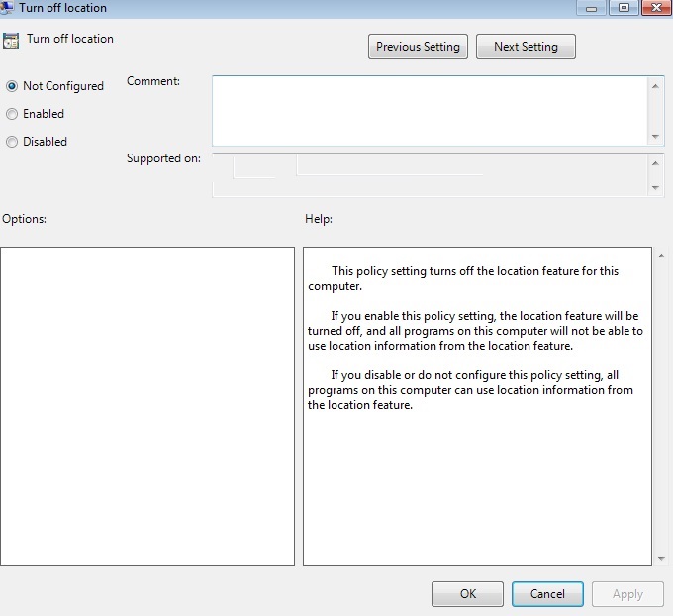Click the Comment box scroll down arrow
The image size is (673, 616).
[x=655, y=136]
